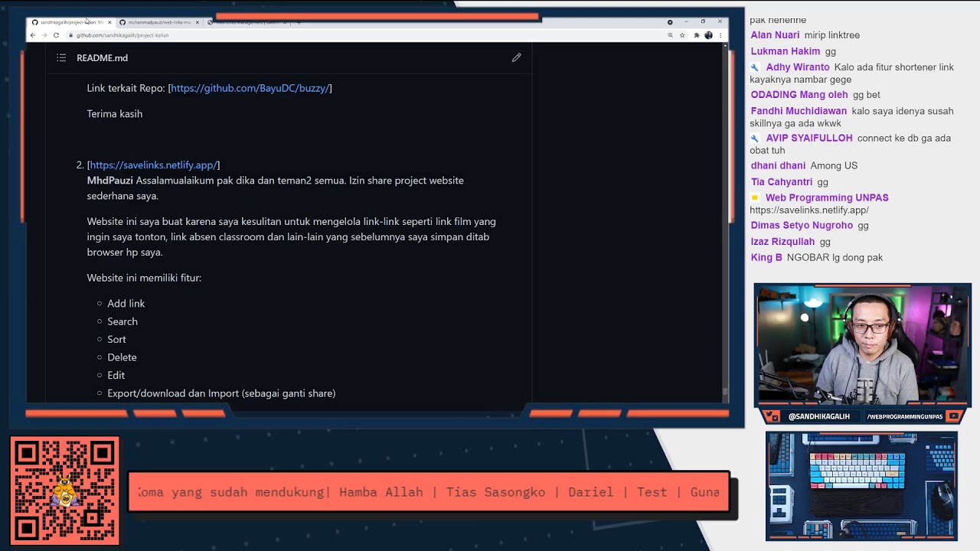
Task: Go forward using the browser forward arrow
Action: coord(44,35)
